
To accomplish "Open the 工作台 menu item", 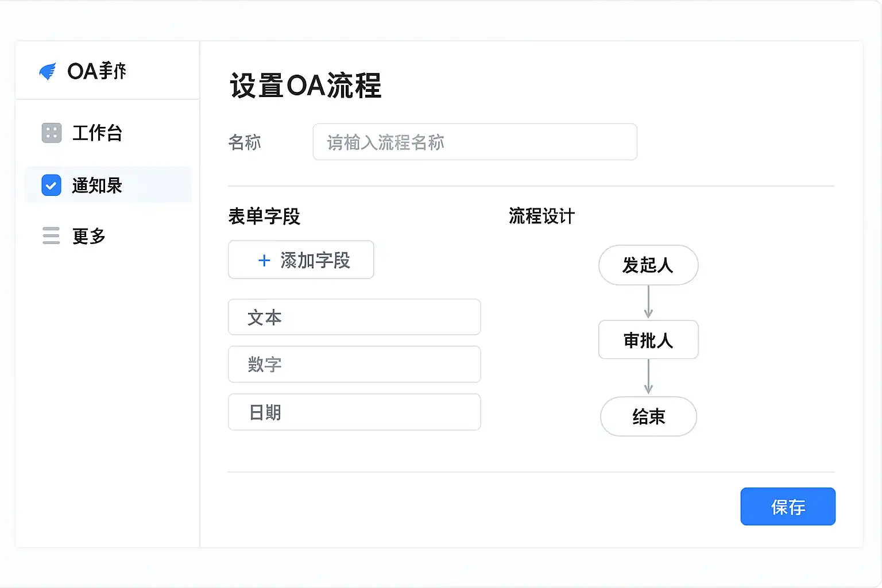I will (x=97, y=133).
